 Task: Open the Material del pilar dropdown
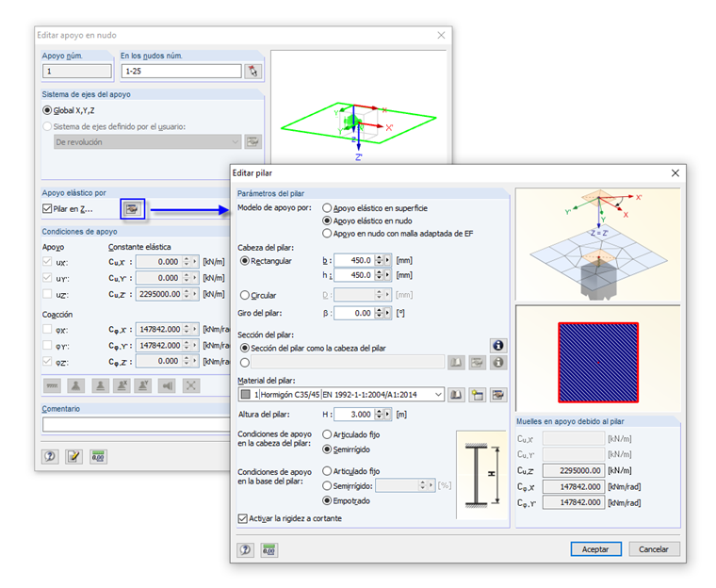point(438,395)
